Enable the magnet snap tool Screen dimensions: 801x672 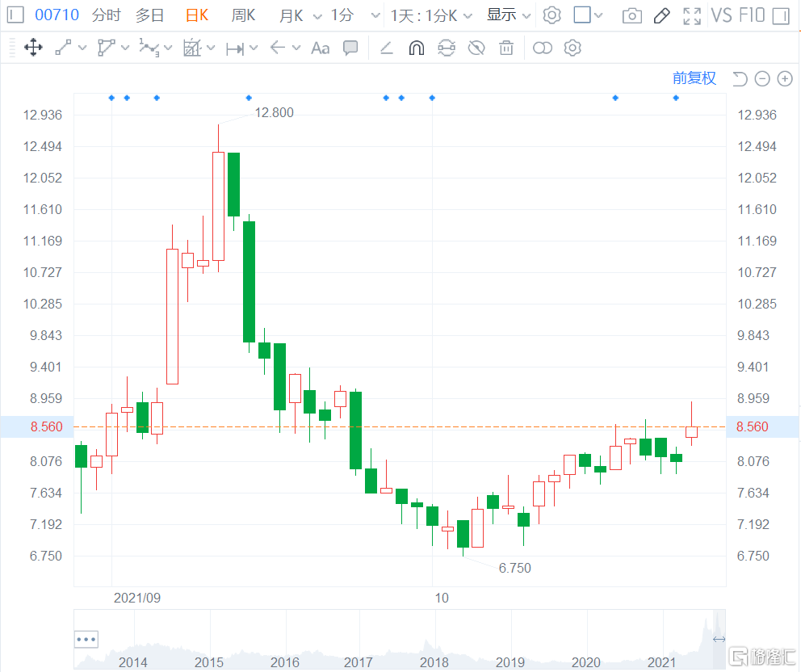point(417,48)
